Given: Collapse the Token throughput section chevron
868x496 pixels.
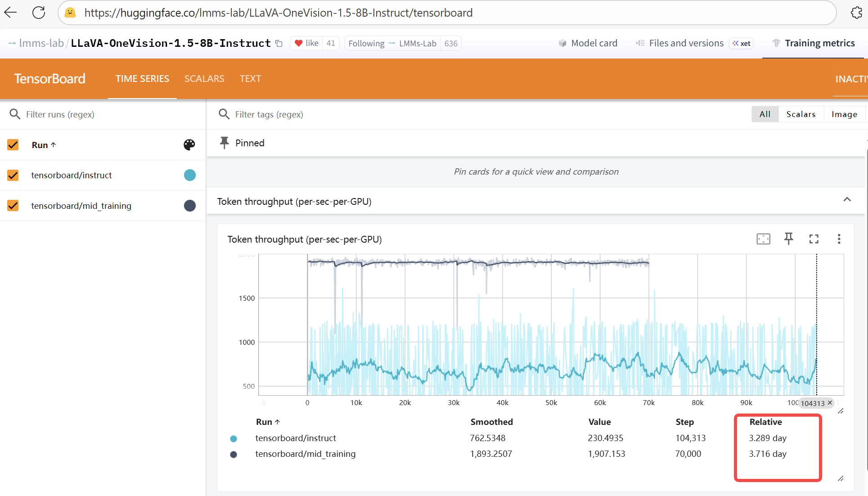Looking at the screenshot, I should point(848,199).
